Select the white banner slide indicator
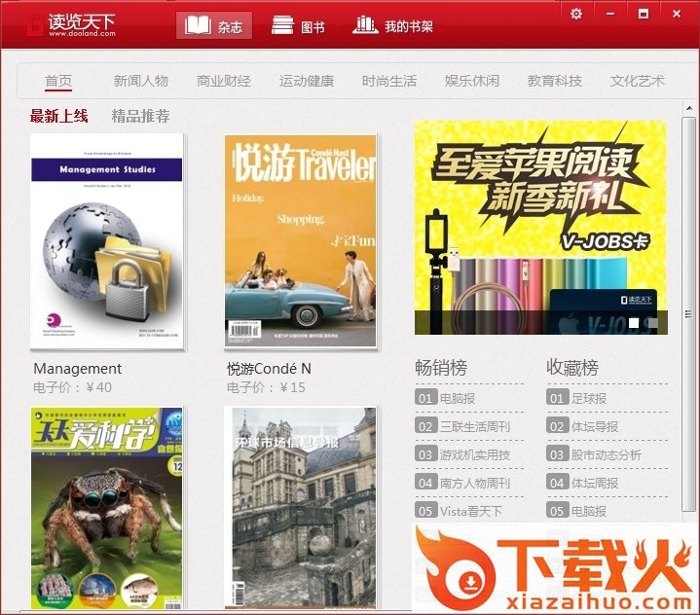Screen dimensions: 700x615 [x=634, y=322]
